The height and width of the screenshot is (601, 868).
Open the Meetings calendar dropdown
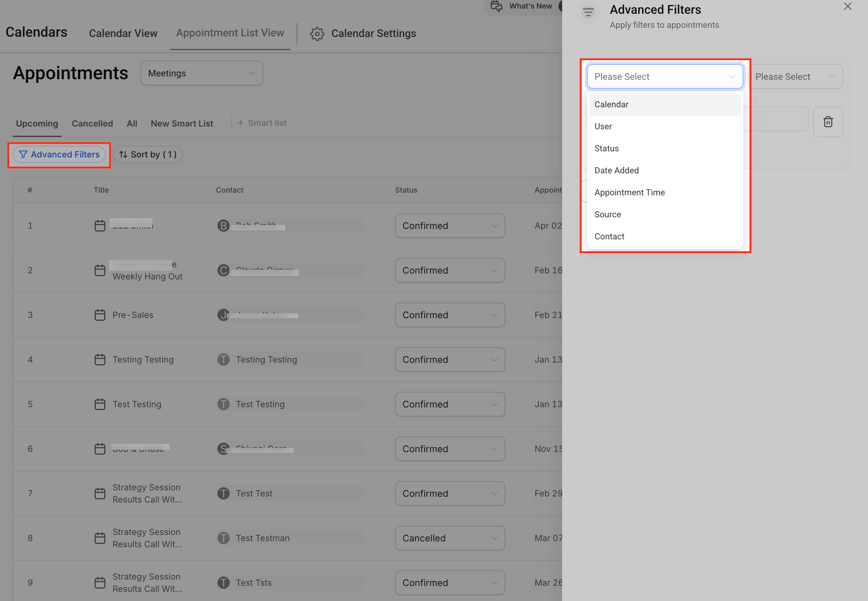pyautogui.click(x=202, y=73)
